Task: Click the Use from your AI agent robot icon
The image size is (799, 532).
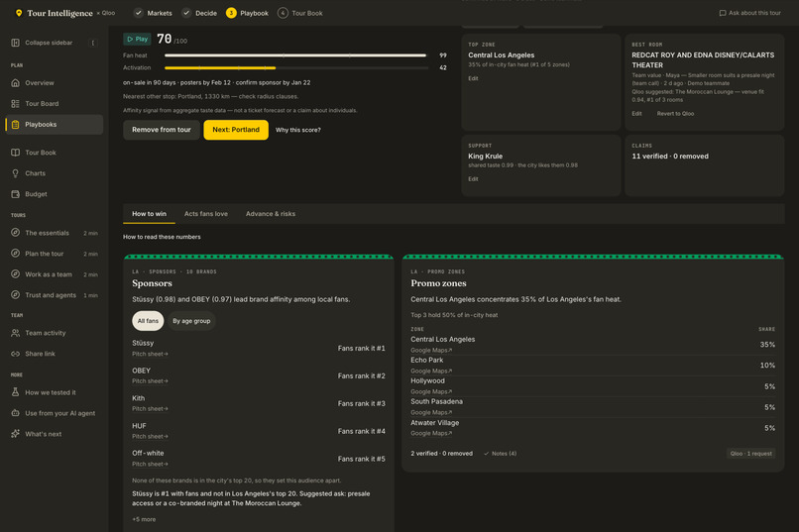Action: [x=15, y=413]
